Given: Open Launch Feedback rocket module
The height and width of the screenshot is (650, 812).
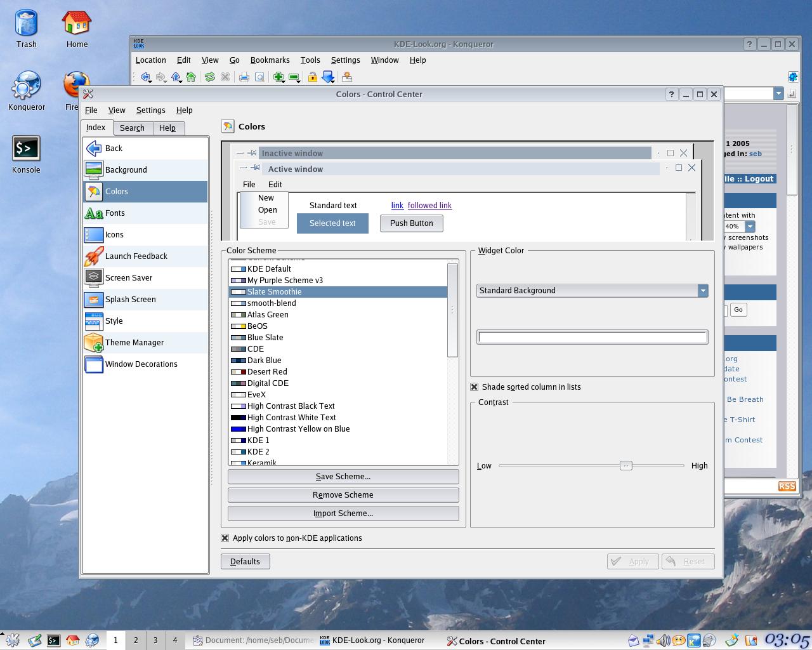Looking at the screenshot, I should pyautogui.click(x=146, y=256).
